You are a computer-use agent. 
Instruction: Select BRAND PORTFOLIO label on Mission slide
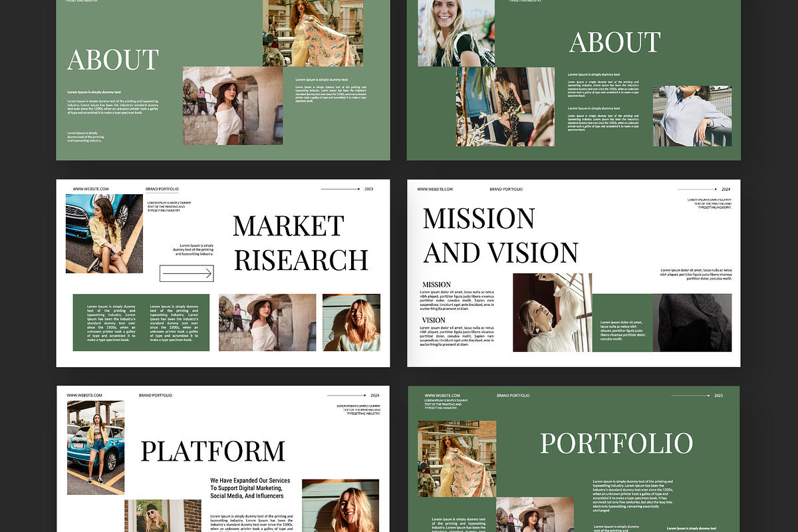(506, 189)
